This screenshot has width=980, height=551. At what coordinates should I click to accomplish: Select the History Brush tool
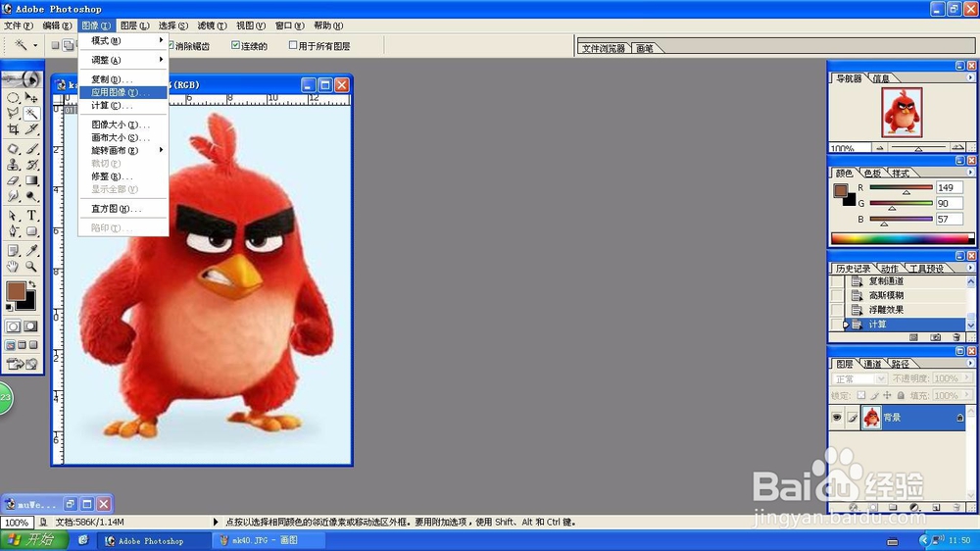coord(31,165)
